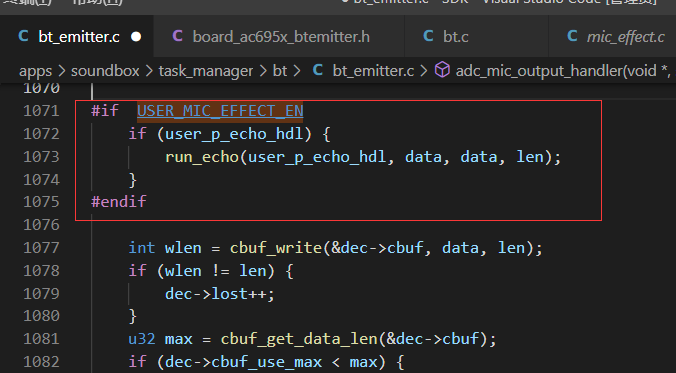This screenshot has width=676, height=373.
Task: Expand the chevron after soundbox breadcrumb
Action: tap(149, 71)
